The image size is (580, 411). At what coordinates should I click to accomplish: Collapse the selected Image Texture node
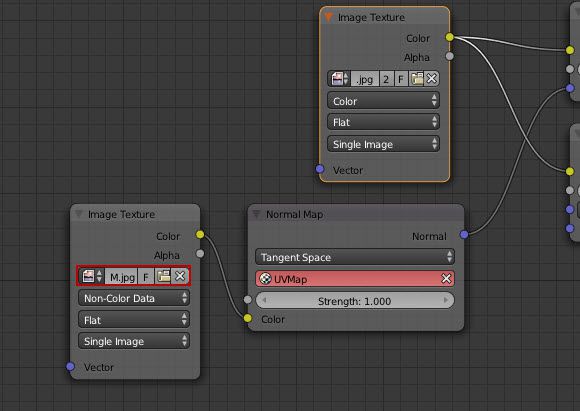pyautogui.click(x=328, y=17)
